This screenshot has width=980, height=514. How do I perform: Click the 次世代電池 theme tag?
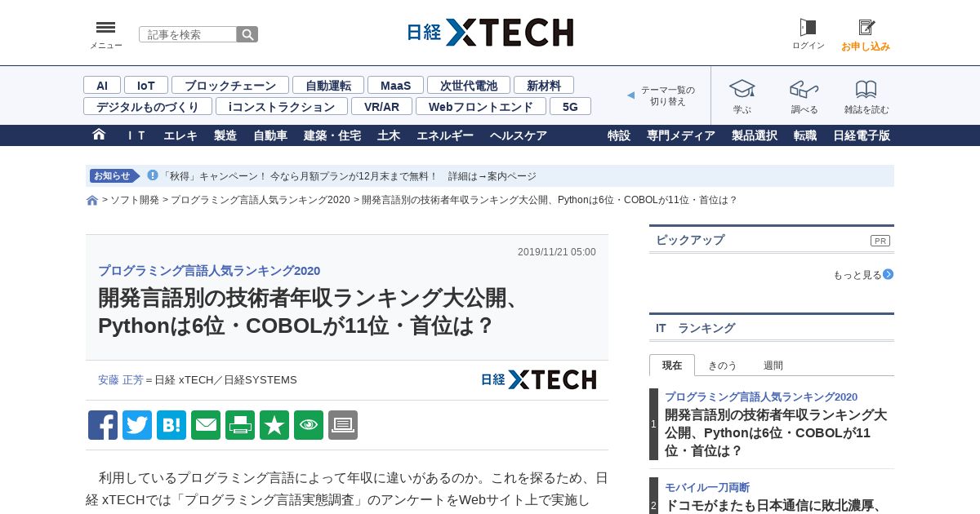click(469, 85)
